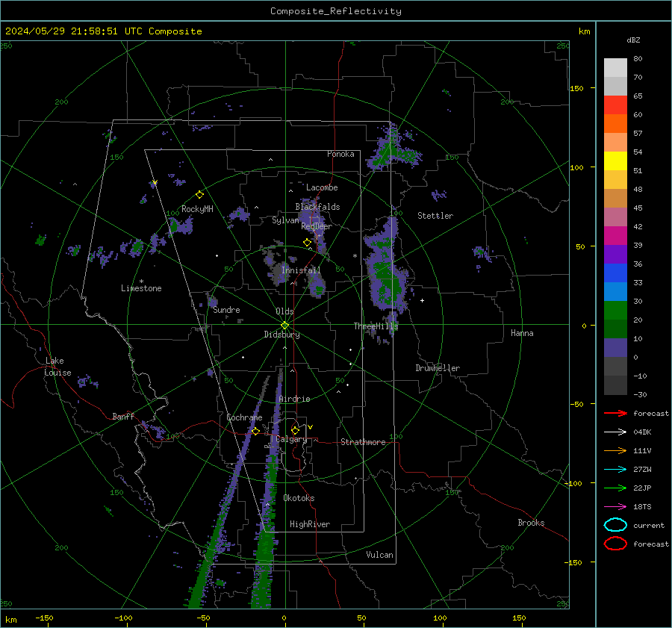Click the Lake Louise label

coord(57,367)
